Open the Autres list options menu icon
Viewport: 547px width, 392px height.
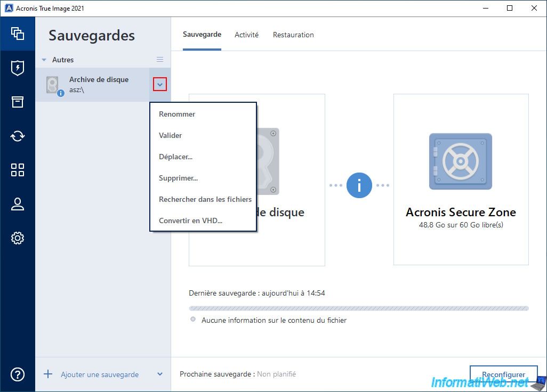(160, 60)
